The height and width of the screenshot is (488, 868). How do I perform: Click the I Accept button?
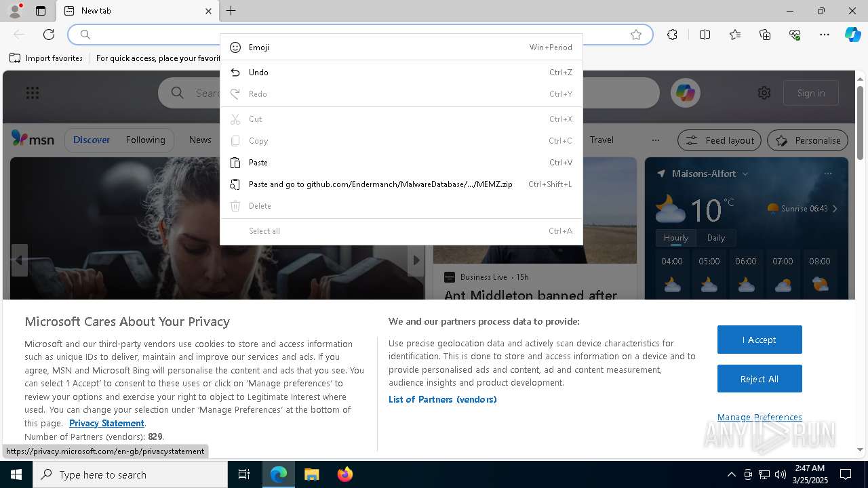point(759,340)
